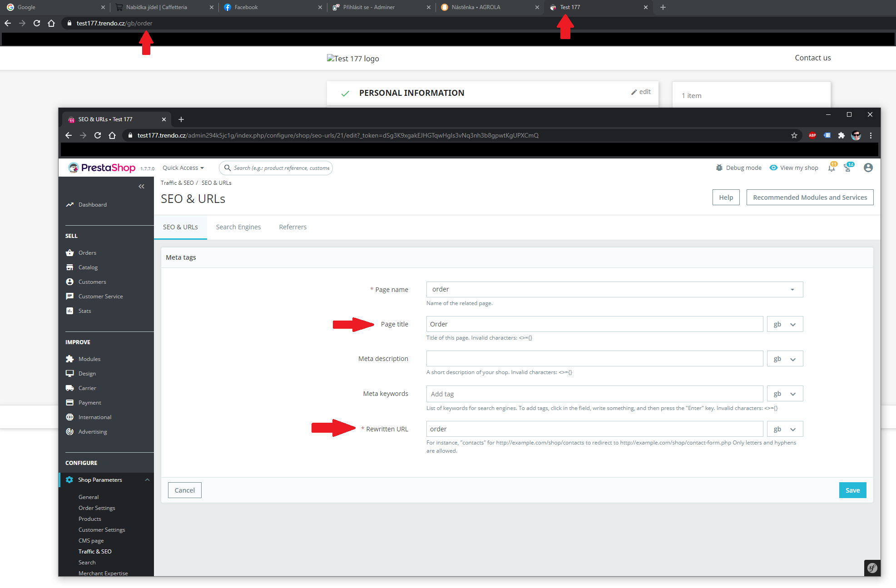Open Recommended Modules and Services
Viewport: 896px width, 588px height.
coord(810,197)
